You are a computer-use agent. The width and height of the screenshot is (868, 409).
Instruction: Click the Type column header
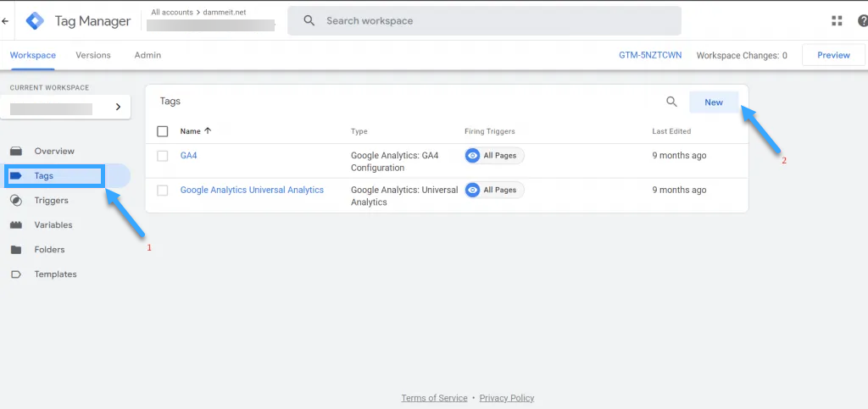click(x=359, y=131)
